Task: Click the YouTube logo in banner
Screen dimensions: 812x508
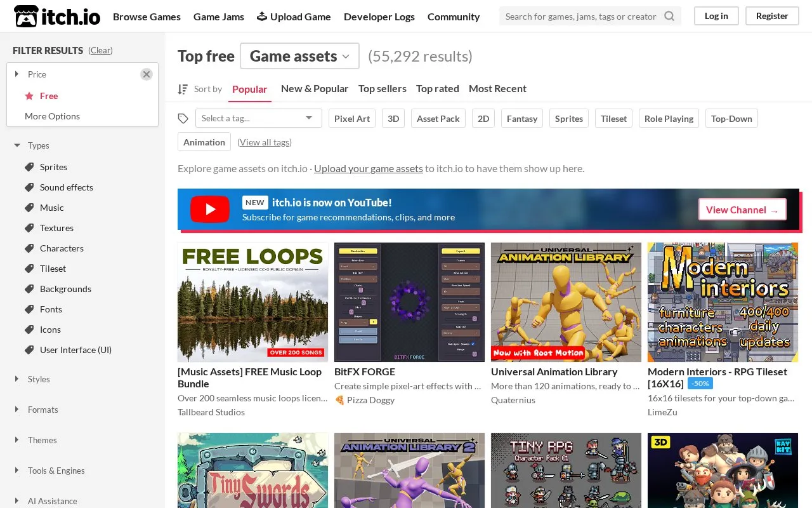Action: (210, 209)
